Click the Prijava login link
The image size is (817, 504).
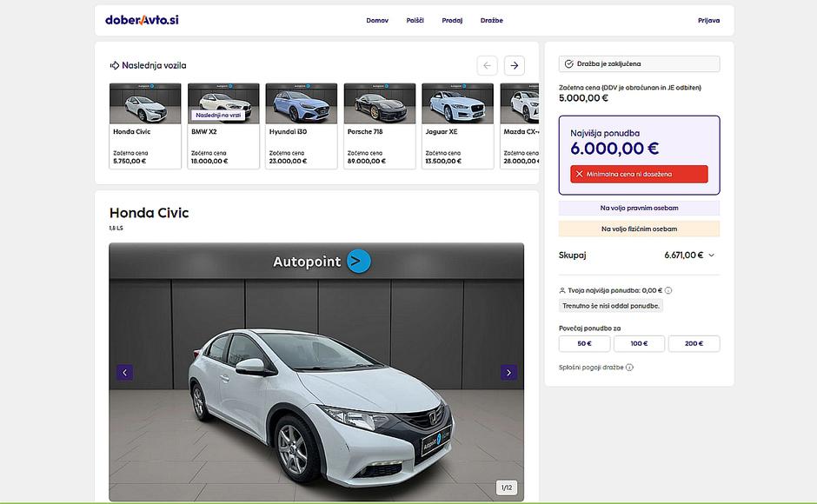[x=708, y=20]
